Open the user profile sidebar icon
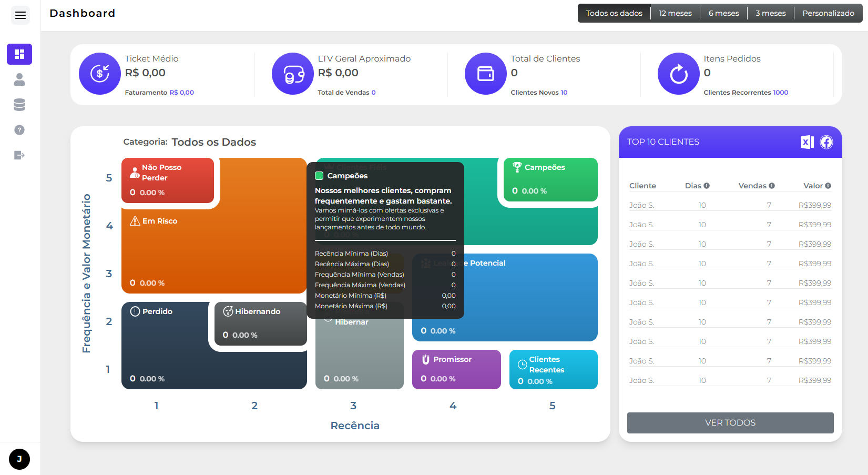868x475 pixels. pos(19,79)
